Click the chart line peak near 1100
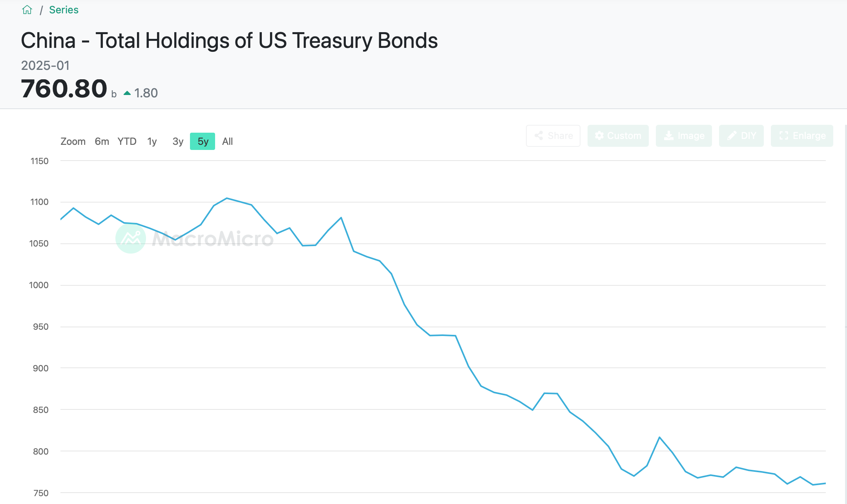The height and width of the screenshot is (504, 847). pos(227,198)
